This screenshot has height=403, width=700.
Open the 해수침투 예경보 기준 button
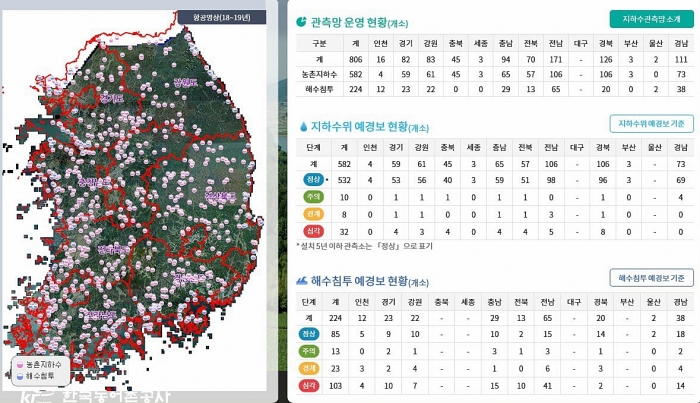coord(652,277)
